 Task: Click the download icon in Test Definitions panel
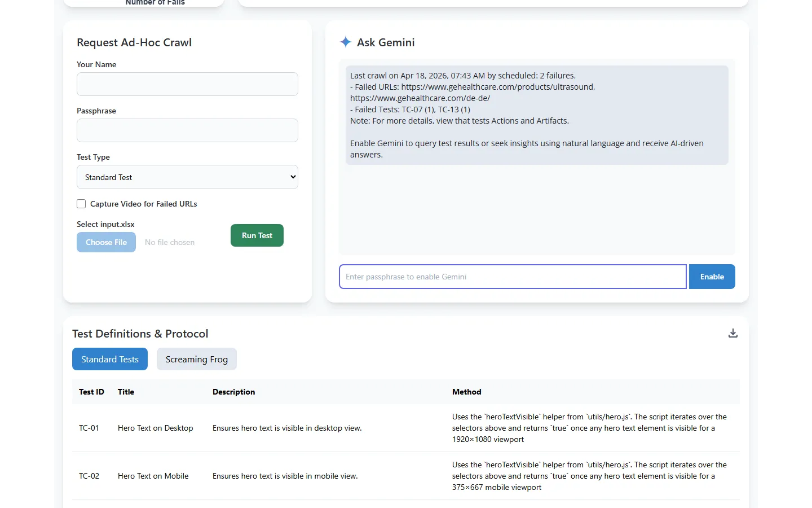tap(732, 333)
